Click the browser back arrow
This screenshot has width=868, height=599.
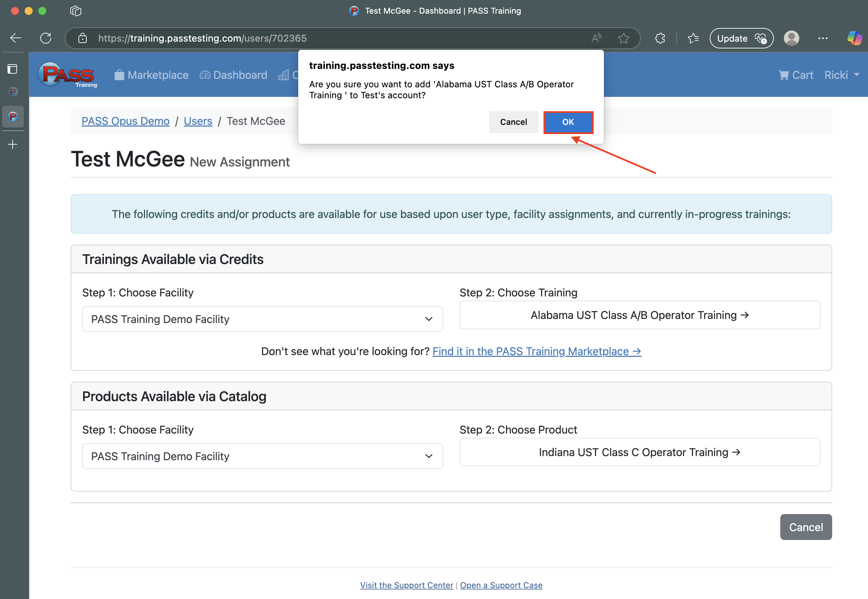(x=15, y=38)
